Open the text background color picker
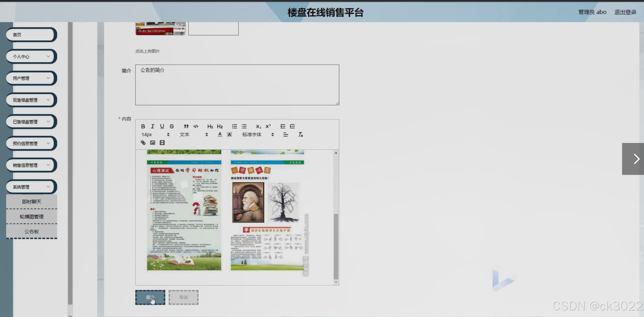This screenshot has width=644, height=317. [229, 134]
